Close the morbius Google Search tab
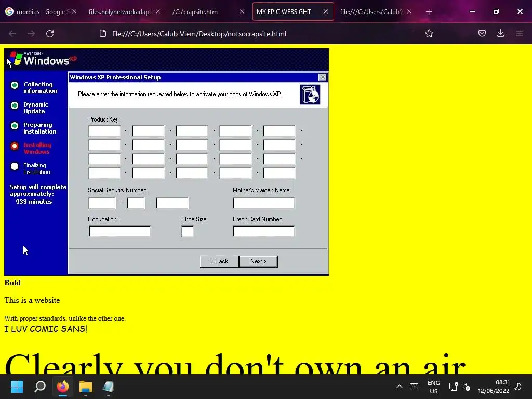This screenshot has width=532, height=399. (74, 11)
